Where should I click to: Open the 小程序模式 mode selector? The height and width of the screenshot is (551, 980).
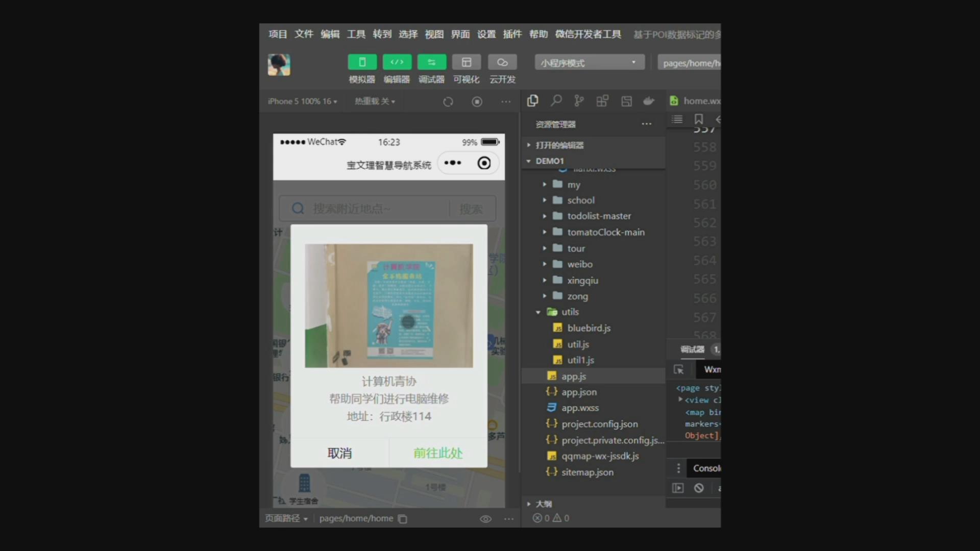click(x=589, y=62)
